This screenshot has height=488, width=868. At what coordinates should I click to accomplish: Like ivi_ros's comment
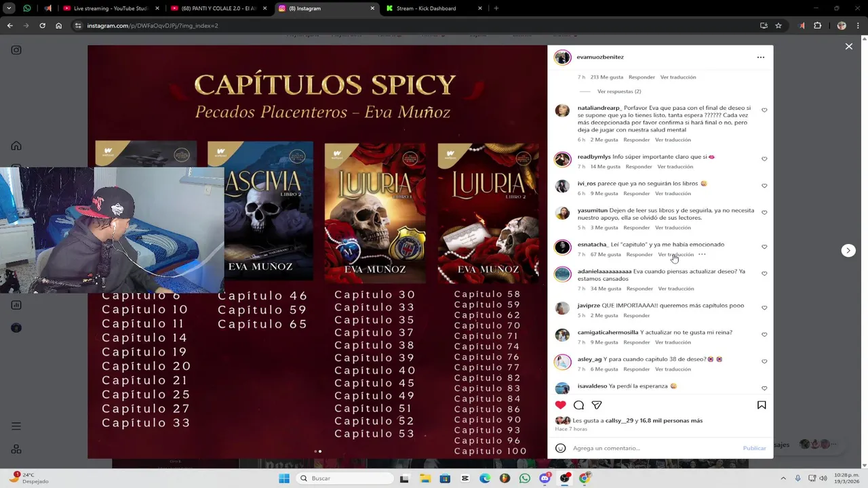coord(764,186)
